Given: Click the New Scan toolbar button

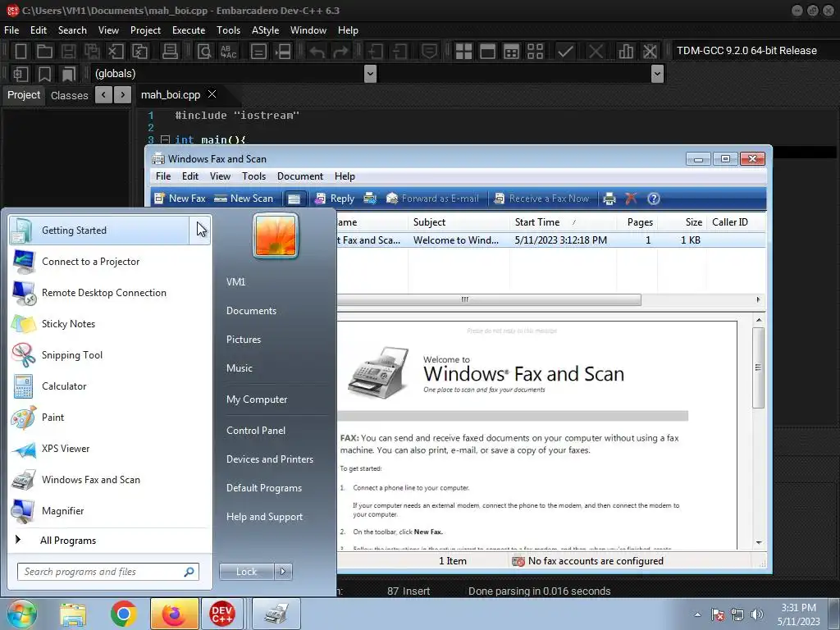Looking at the screenshot, I should (243, 199).
